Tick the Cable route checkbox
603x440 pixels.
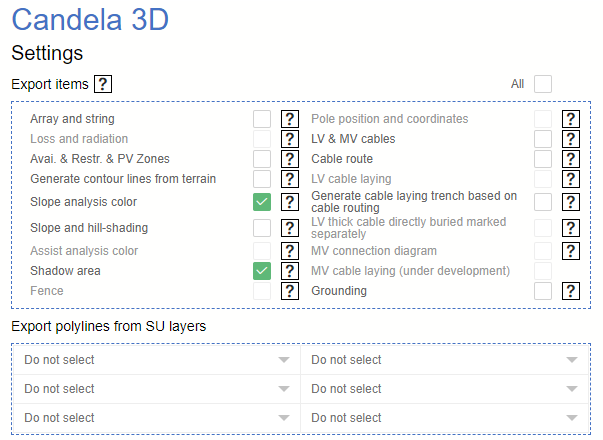(x=543, y=159)
